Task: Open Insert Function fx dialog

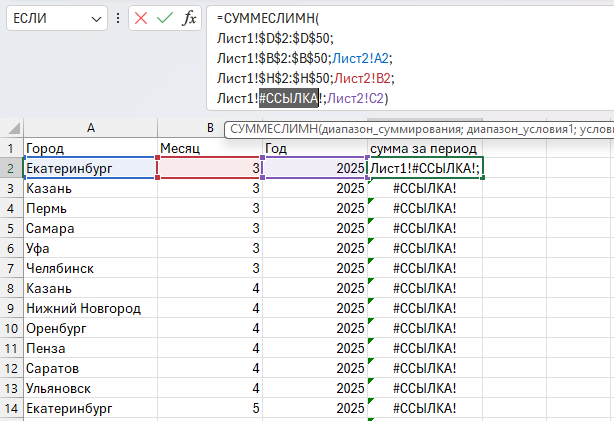Action: (189, 19)
